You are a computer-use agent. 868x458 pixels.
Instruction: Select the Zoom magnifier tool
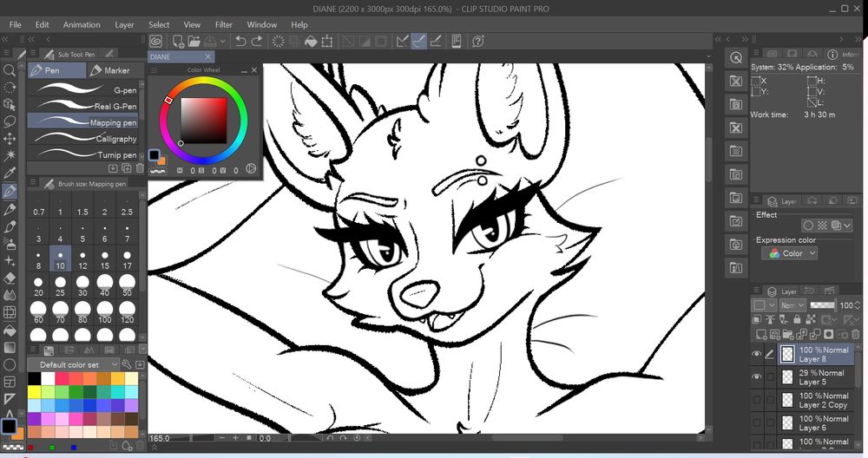point(10,70)
